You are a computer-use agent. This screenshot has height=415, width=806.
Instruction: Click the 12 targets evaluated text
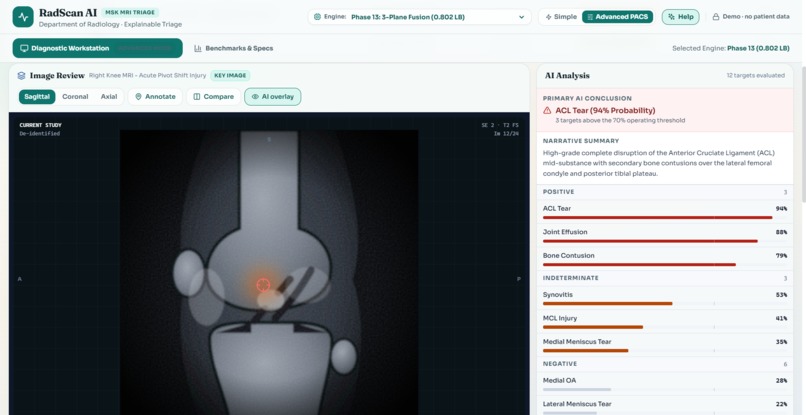point(755,76)
